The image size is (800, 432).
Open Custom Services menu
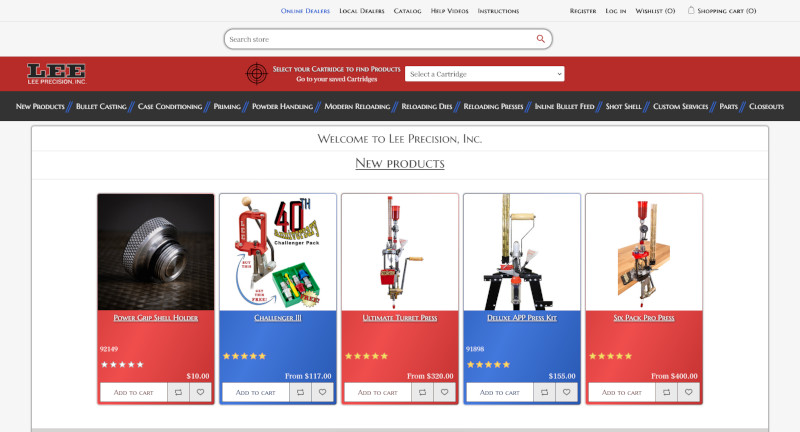tap(681, 106)
